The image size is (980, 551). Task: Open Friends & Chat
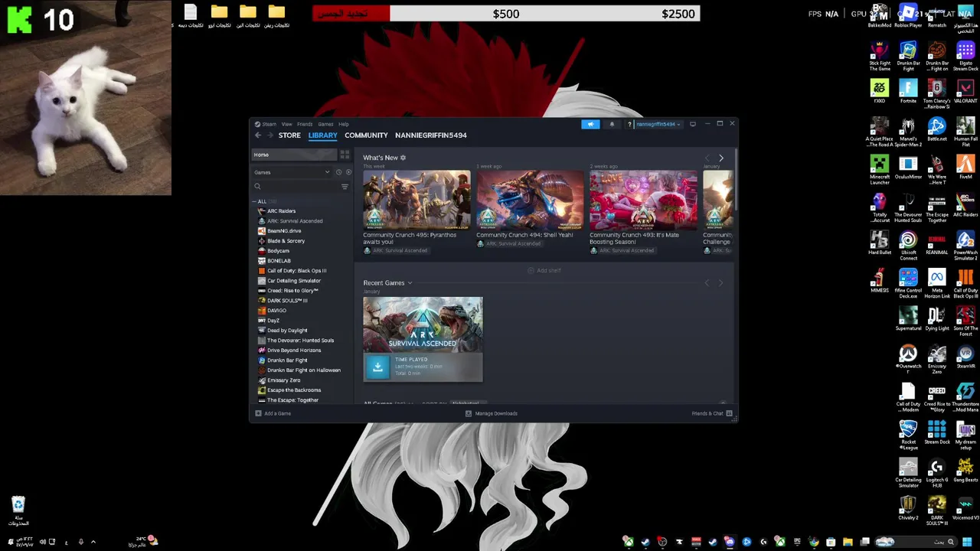[x=712, y=413]
